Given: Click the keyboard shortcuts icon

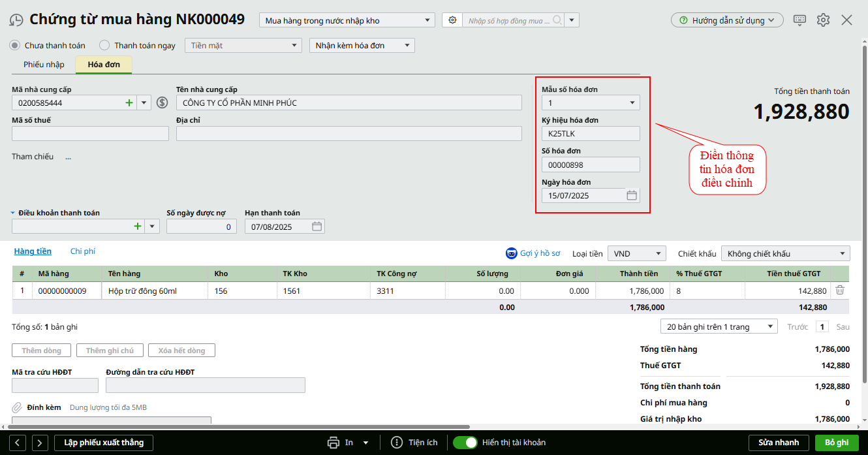Looking at the screenshot, I should pos(799,20).
